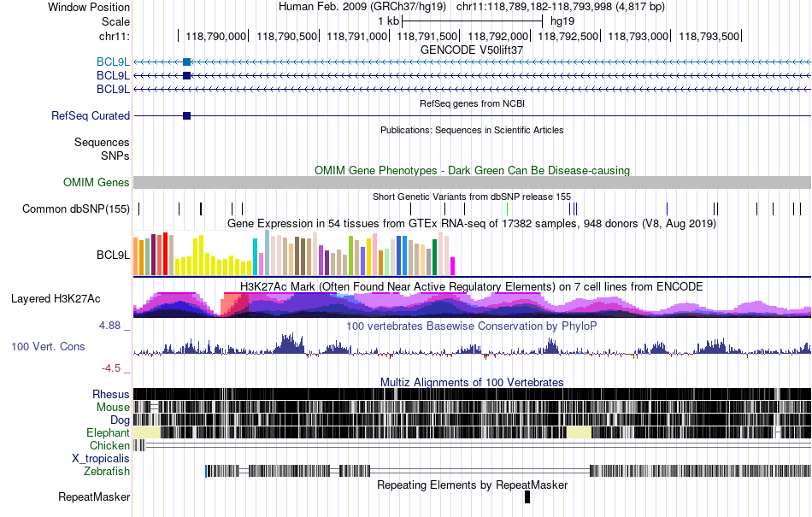This screenshot has height=517, width=812.
Task: Click the 100 Vert. Cons label
Action: [x=48, y=347]
